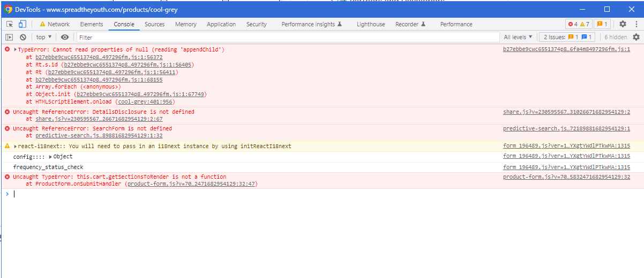This screenshot has width=644, height=278.
Task: Open right-side product-form.js source link
Action: pos(566,177)
